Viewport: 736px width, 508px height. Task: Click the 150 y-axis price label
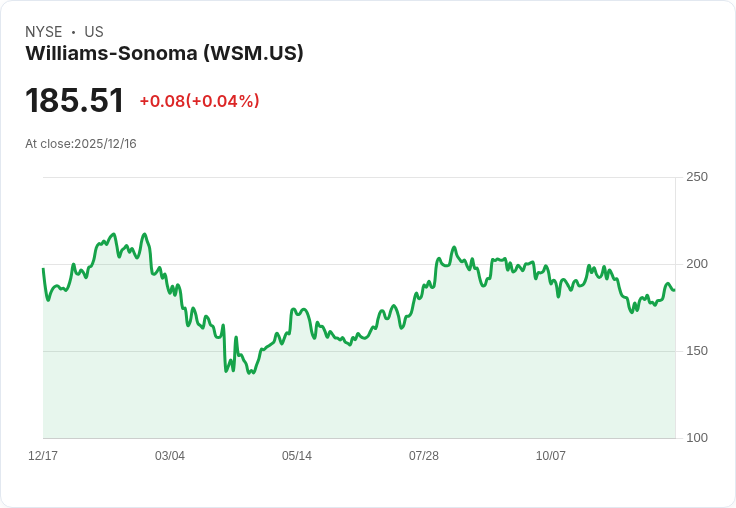(697, 351)
